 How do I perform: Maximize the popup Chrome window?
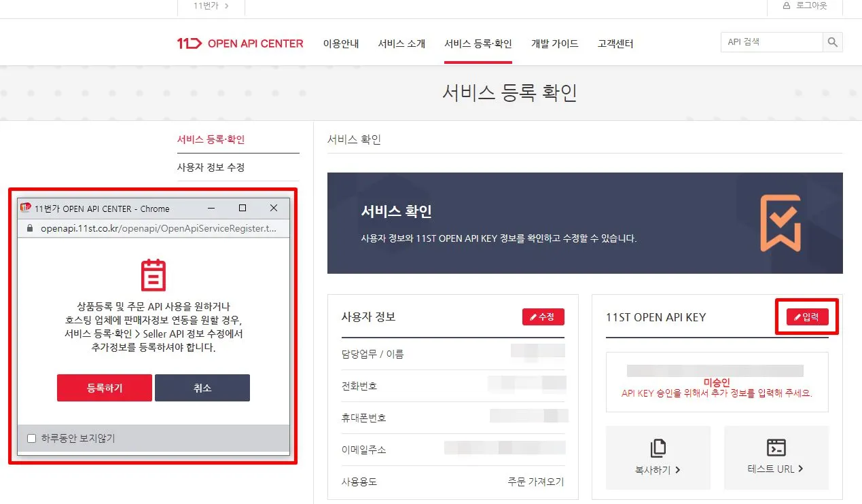coord(243,208)
